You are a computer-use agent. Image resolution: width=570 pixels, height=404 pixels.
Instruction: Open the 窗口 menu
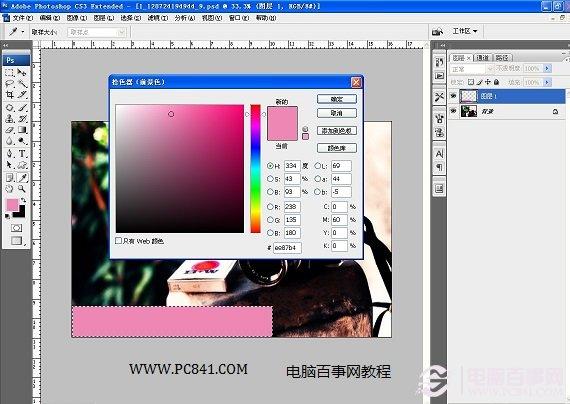point(238,18)
